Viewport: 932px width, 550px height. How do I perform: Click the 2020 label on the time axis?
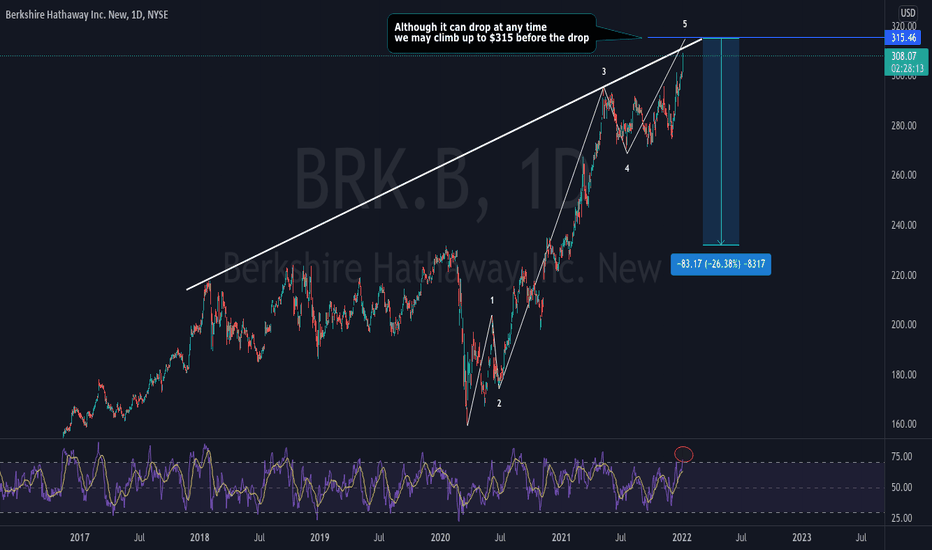coord(440,538)
